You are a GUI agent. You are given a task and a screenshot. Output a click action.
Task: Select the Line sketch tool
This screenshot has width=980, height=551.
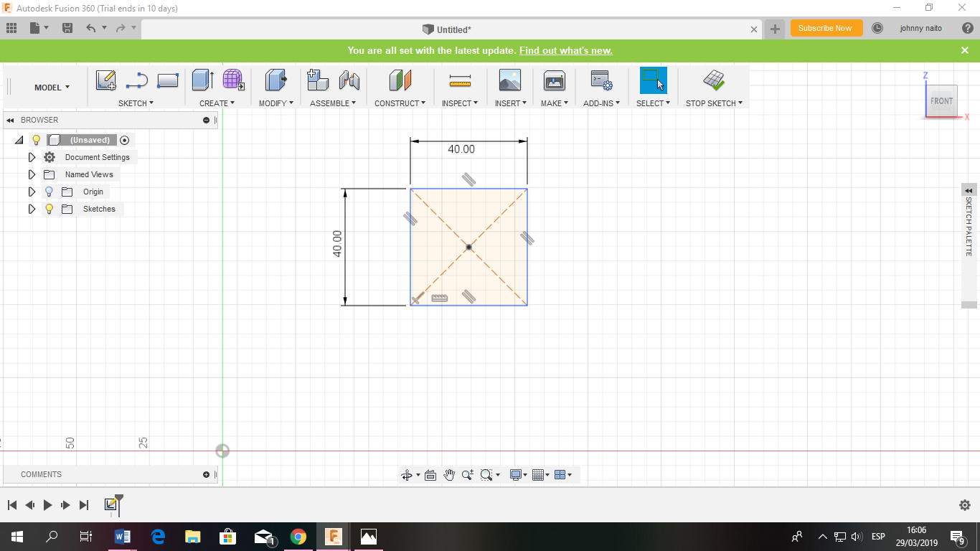click(136, 80)
